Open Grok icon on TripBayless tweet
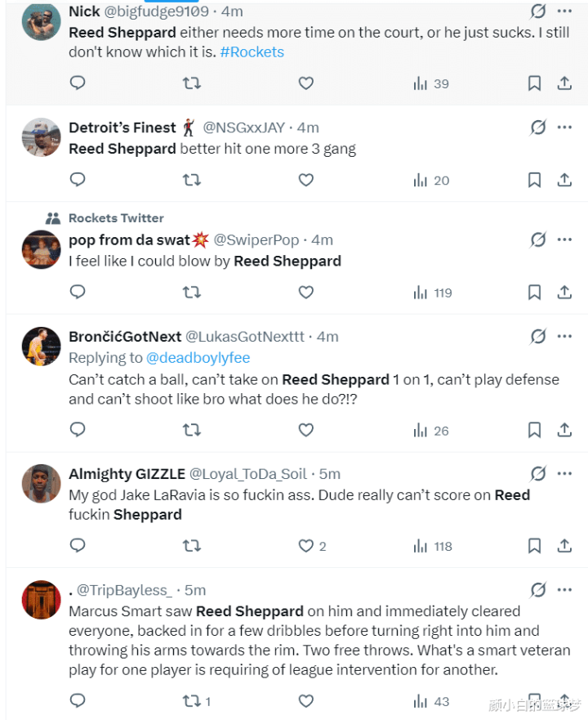The image size is (588, 720). point(538,589)
